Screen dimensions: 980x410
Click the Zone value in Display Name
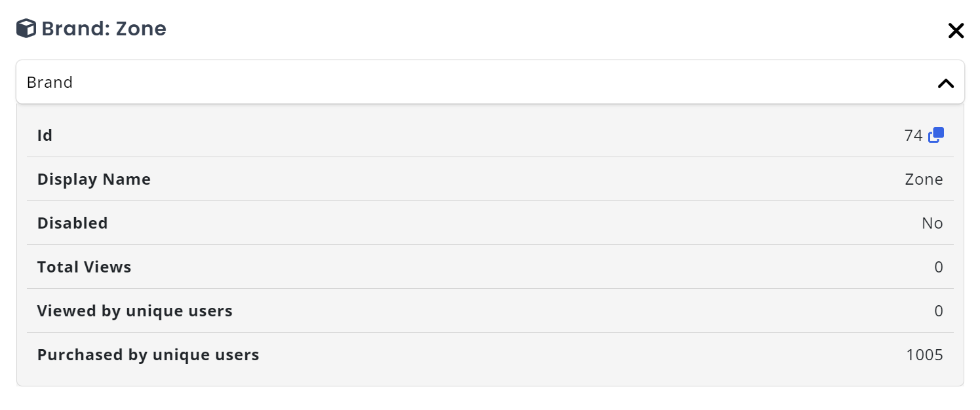(x=924, y=179)
